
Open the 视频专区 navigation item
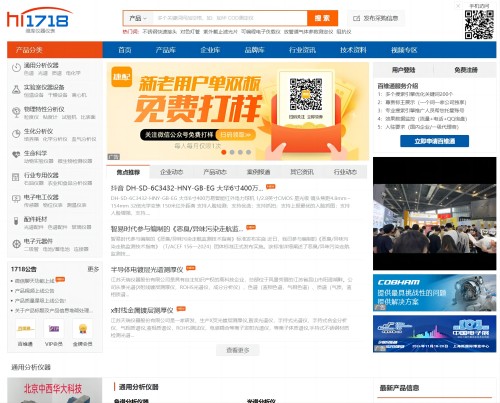pos(404,50)
